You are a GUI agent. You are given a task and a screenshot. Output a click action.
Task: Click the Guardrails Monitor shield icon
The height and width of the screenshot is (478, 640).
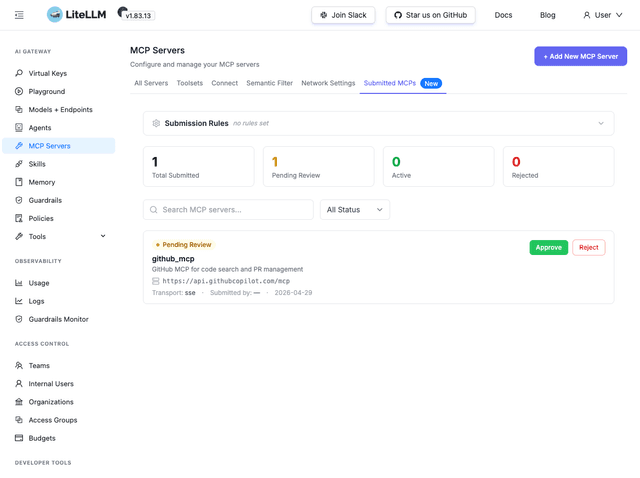click(x=19, y=319)
